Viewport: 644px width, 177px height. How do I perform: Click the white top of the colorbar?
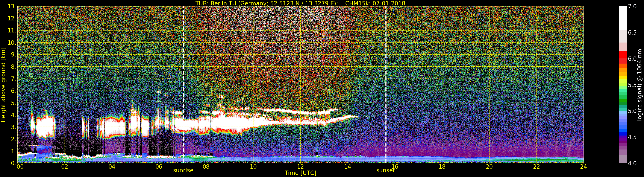point(623,18)
